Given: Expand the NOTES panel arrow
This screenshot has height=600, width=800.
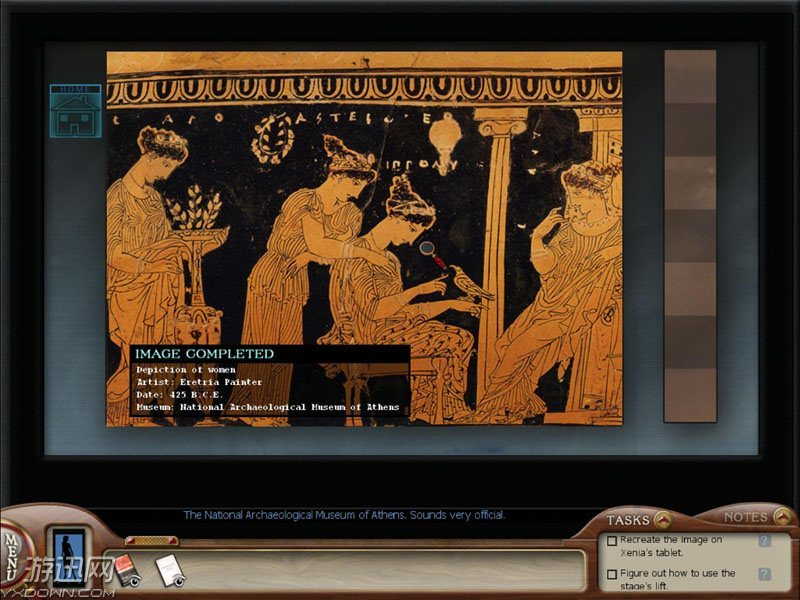Looking at the screenshot, I should pyautogui.click(x=782, y=516).
